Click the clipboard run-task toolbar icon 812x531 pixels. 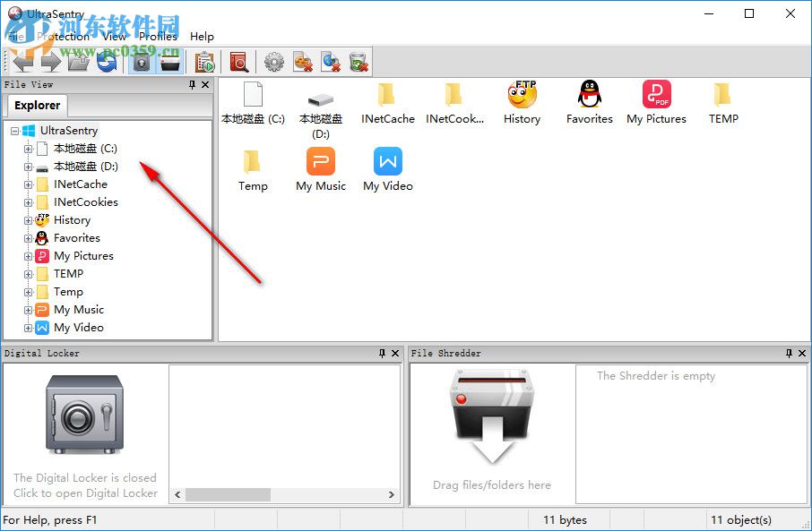(x=205, y=63)
